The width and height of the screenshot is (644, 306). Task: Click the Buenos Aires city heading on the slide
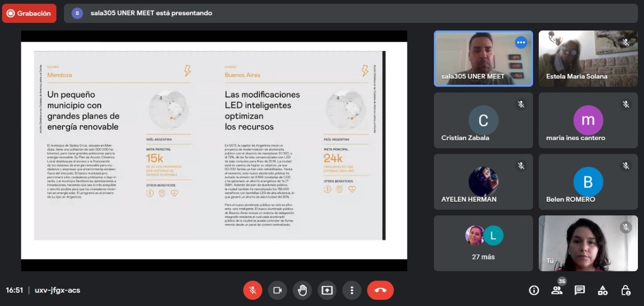click(243, 75)
